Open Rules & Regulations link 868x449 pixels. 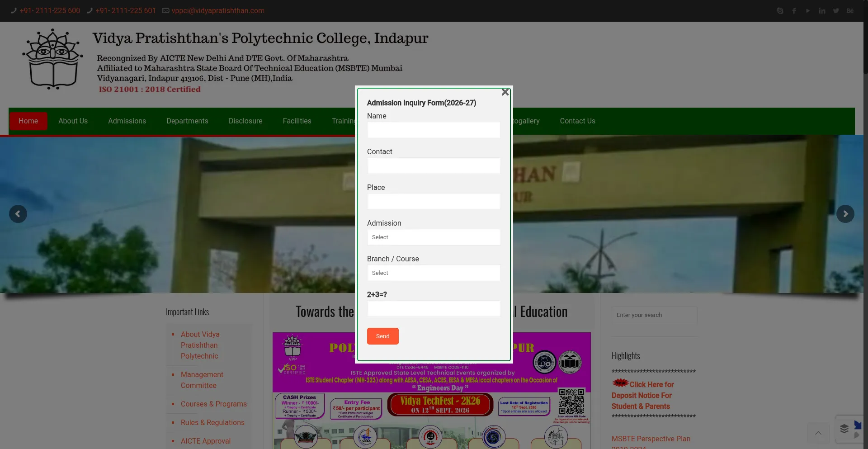point(212,422)
